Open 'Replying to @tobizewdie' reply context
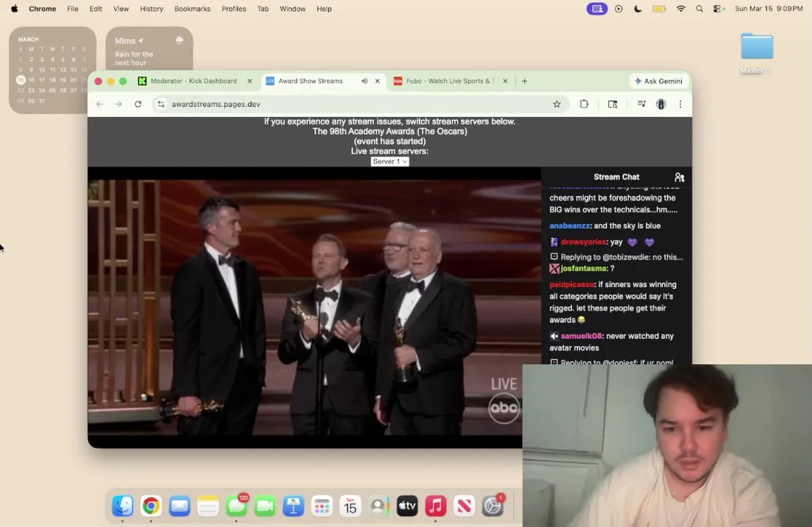 (x=617, y=257)
